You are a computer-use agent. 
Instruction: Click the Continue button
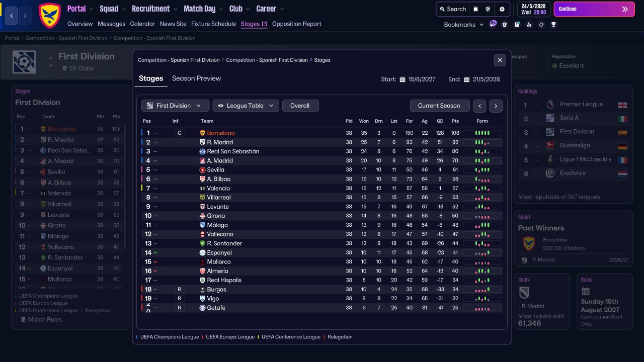594,9
